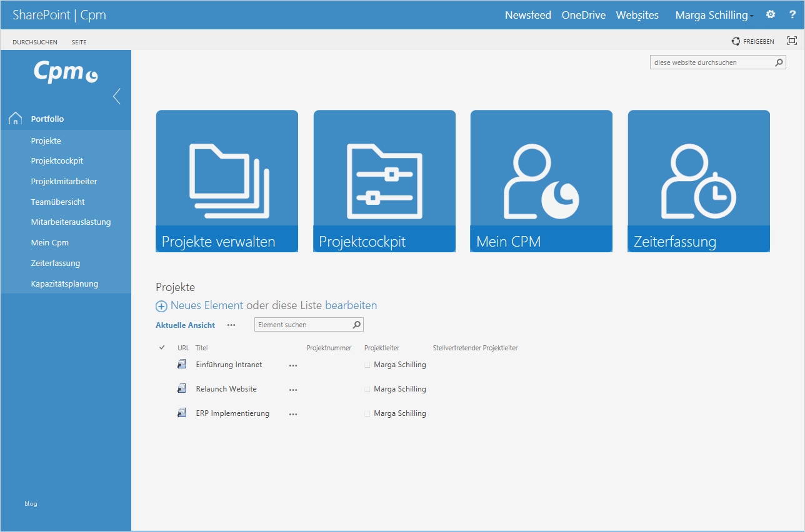Open the Einführung Intranet project

click(x=229, y=365)
